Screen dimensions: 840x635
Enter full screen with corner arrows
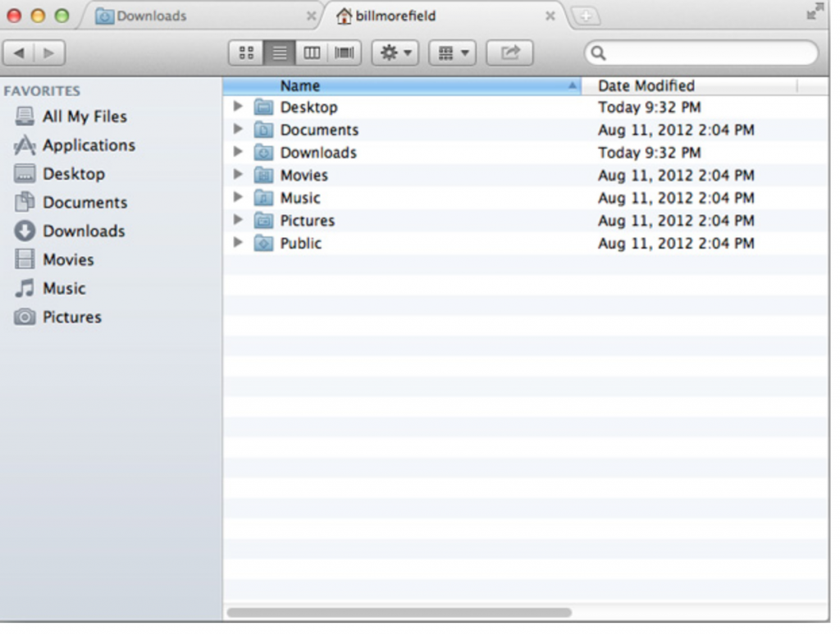815,12
